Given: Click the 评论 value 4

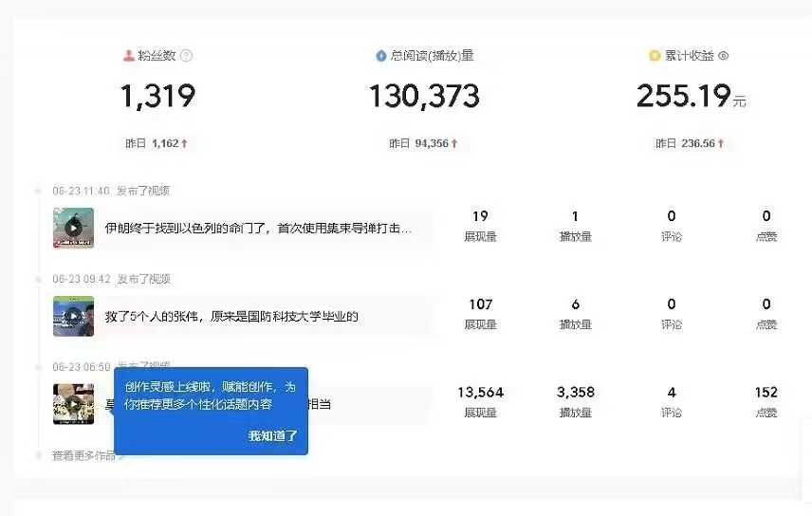Looking at the screenshot, I should 672,392.
